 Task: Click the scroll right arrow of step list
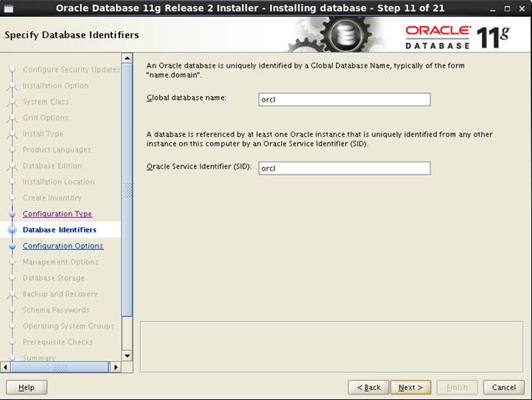115,367
